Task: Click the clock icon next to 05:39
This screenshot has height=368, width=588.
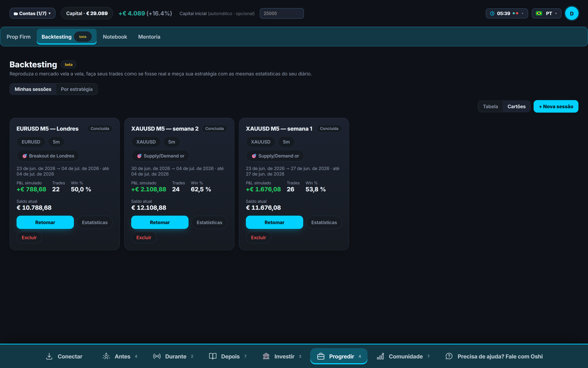Action: (492, 13)
